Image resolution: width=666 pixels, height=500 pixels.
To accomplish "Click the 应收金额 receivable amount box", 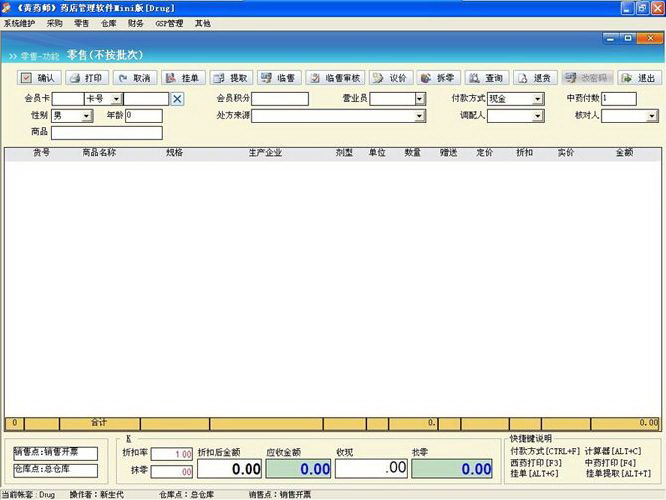I will pos(298,469).
